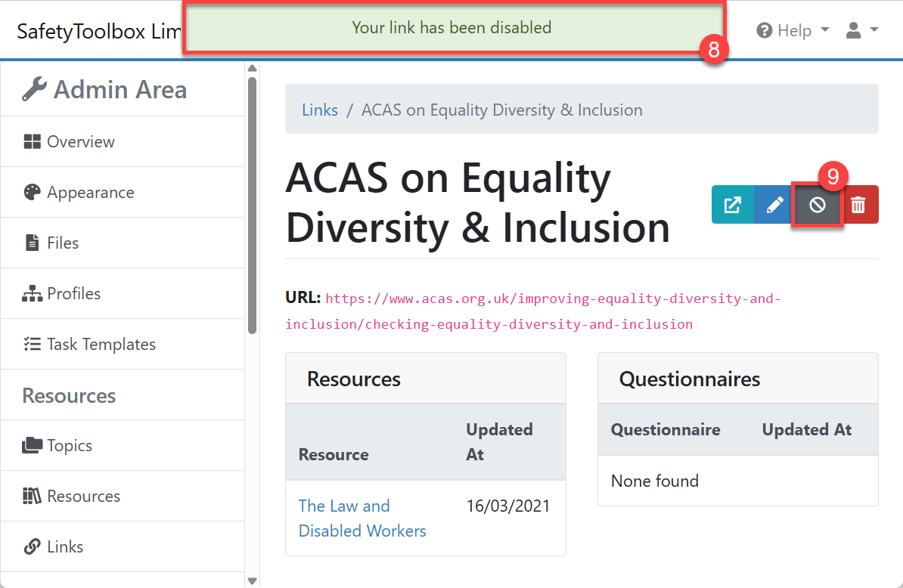Select Links in the sidebar
This screenshot has width=903, height=588.
pyautogui.click(x=123, y=546)
